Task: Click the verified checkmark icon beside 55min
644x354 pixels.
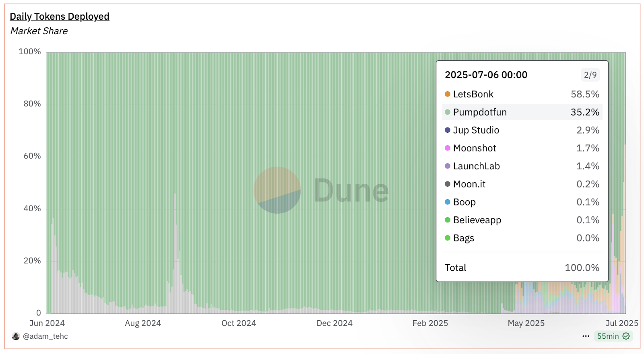Action: click(626, 336)
